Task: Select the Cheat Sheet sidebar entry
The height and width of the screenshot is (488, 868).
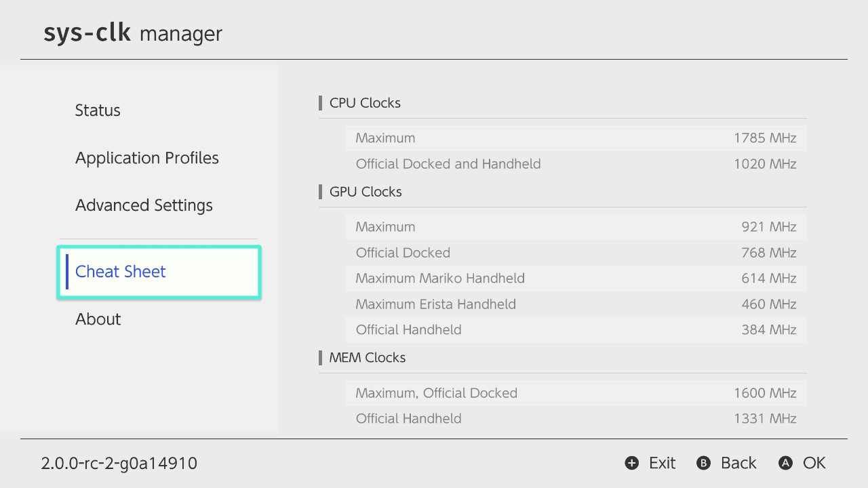Action: [159, 272]
